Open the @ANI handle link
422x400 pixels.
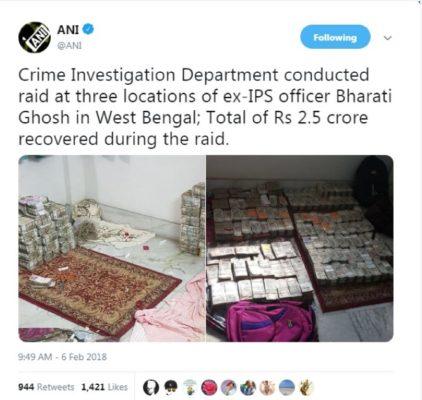(69, 46)
